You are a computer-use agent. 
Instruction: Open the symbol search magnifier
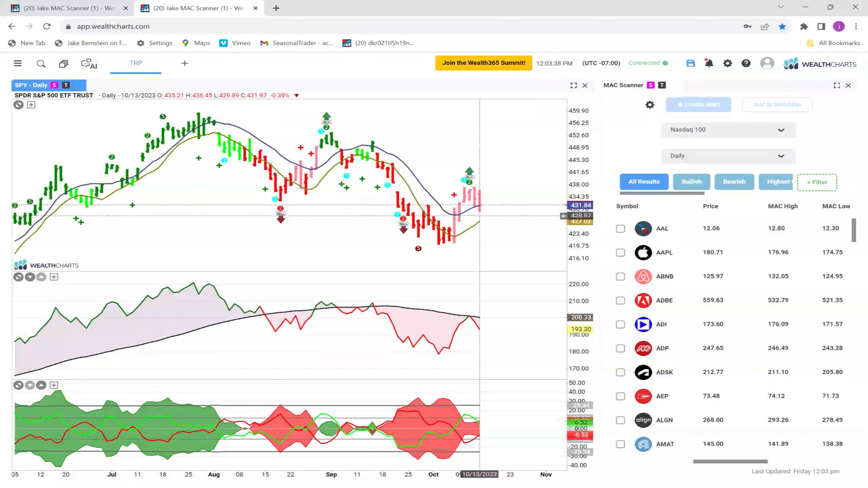coord(41,64)
